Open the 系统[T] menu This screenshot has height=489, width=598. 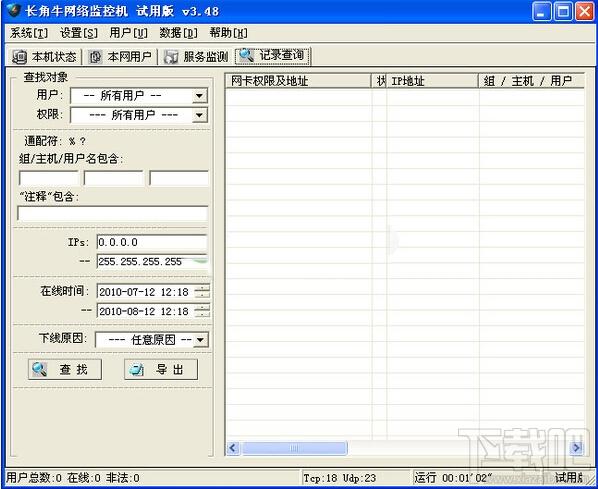pyautogui.click(x=29, y=33)
